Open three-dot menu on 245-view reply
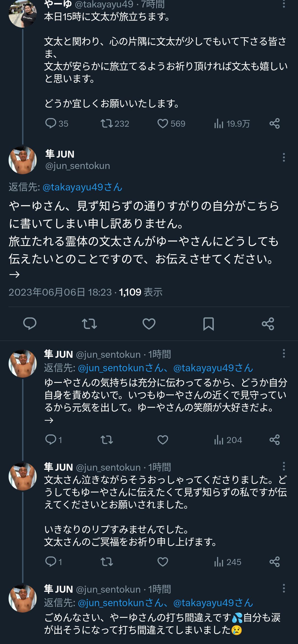Screen dimensions: 298x644 (284, 467)
